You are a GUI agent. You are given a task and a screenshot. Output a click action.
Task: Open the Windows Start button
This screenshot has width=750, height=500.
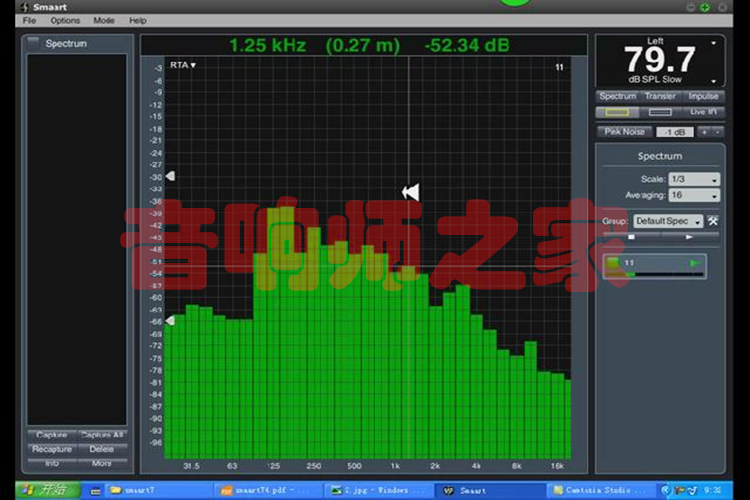(x=47, y=490)
